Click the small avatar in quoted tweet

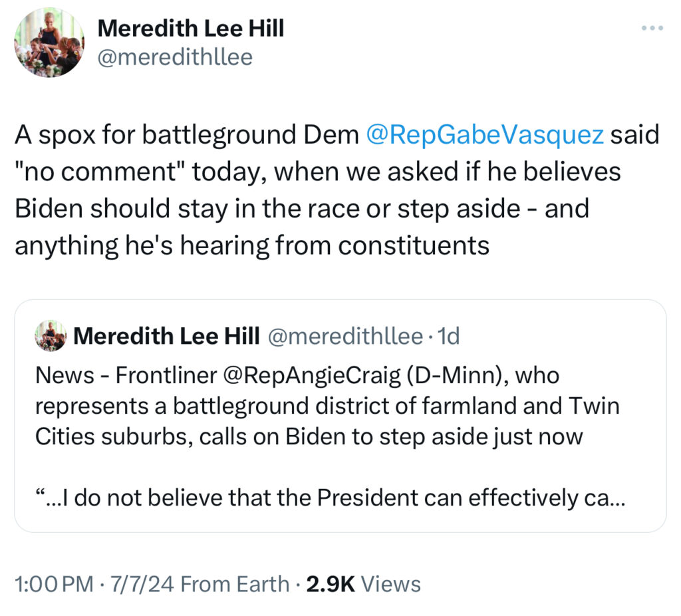pos(51,337)
